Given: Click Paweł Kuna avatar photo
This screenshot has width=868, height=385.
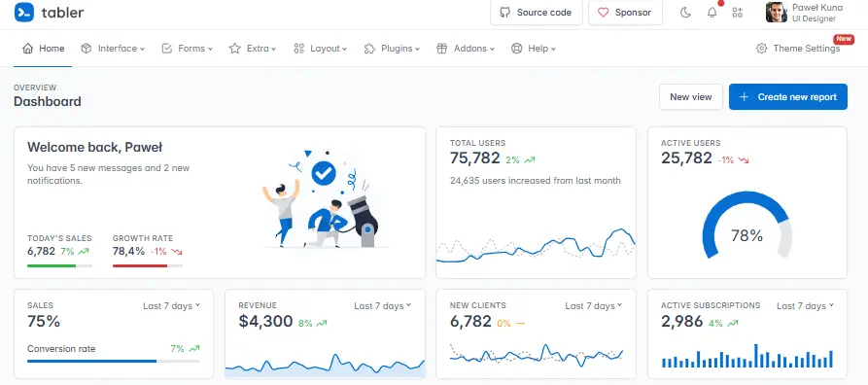Looking at the screenshot, I should point(776,13).
